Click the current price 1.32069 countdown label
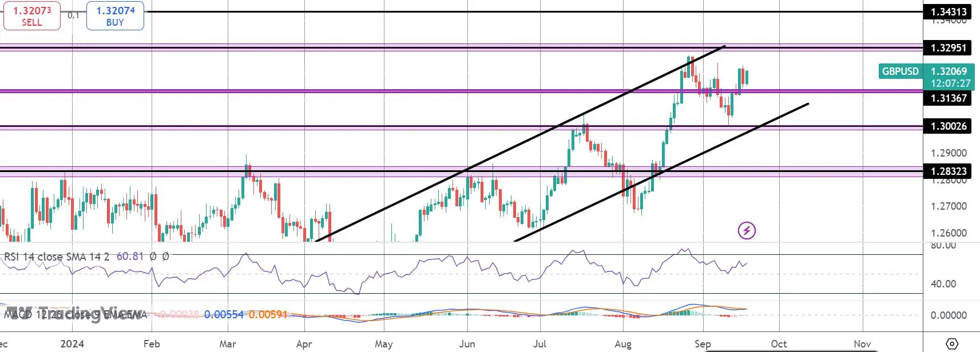The width and height of the screenshot is (980, 352). [949, 77]
